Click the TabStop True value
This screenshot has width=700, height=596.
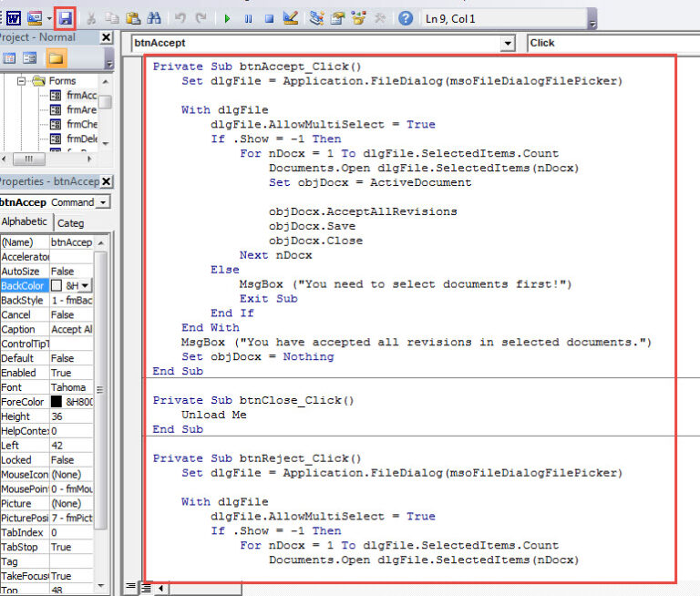(x=71, y=547)
